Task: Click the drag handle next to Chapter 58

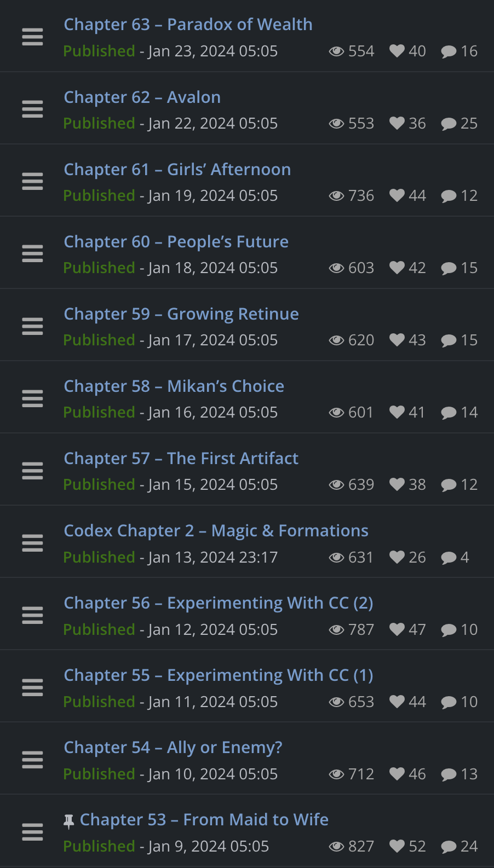Action: coord(32,398)
